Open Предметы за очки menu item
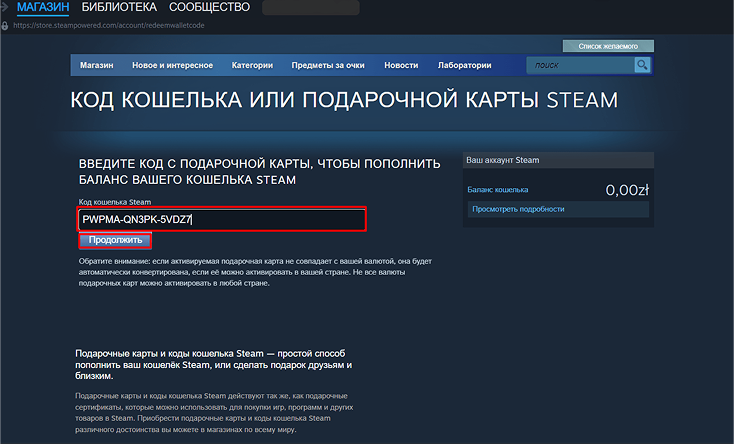This screenshot has width=734, height=444. click(328, 66)
